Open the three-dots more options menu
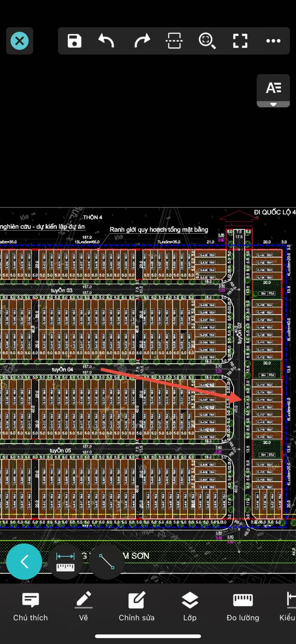This screenshot has height=644, width=296. pos(273,41)
